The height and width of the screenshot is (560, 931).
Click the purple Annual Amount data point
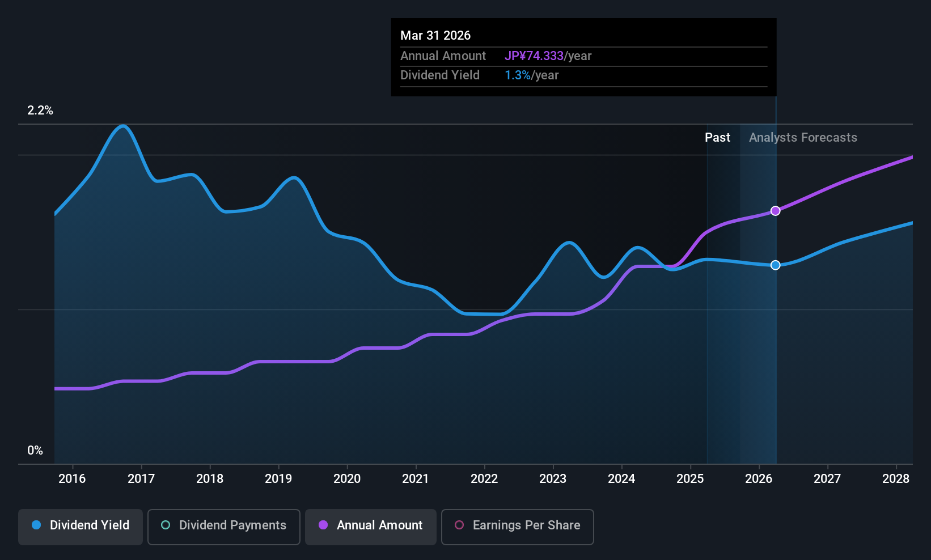point(775,211)
